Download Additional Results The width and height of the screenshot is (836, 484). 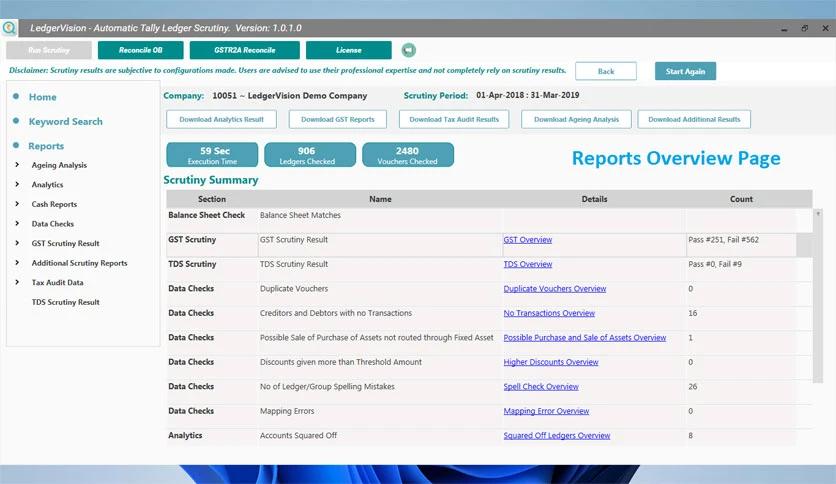(694, 119)
